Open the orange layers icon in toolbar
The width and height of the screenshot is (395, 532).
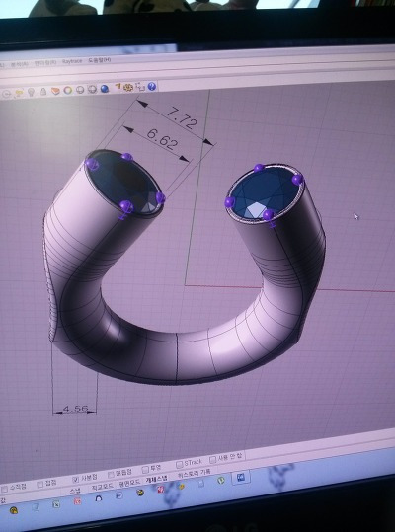coord(55,91)
